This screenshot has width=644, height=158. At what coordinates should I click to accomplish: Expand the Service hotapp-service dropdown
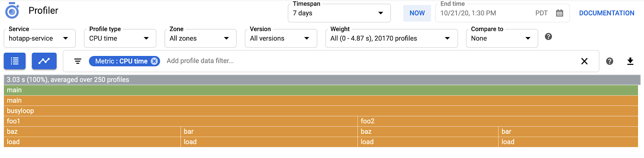40,38
